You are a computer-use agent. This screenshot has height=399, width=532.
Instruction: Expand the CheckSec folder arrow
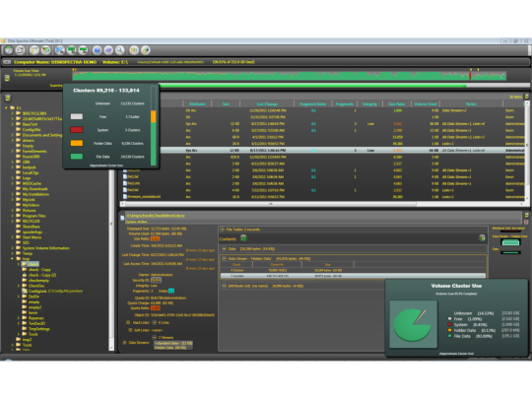click(x=19, y=286)
